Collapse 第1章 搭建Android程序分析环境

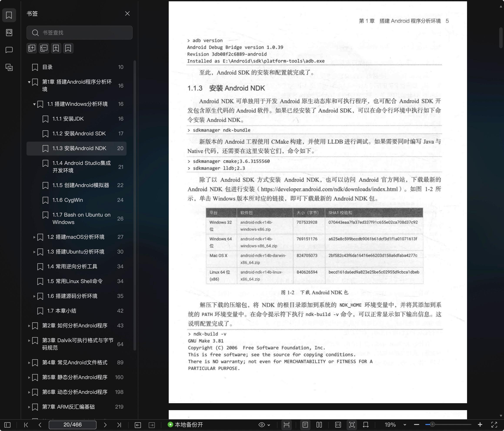(x=29, y=82)
